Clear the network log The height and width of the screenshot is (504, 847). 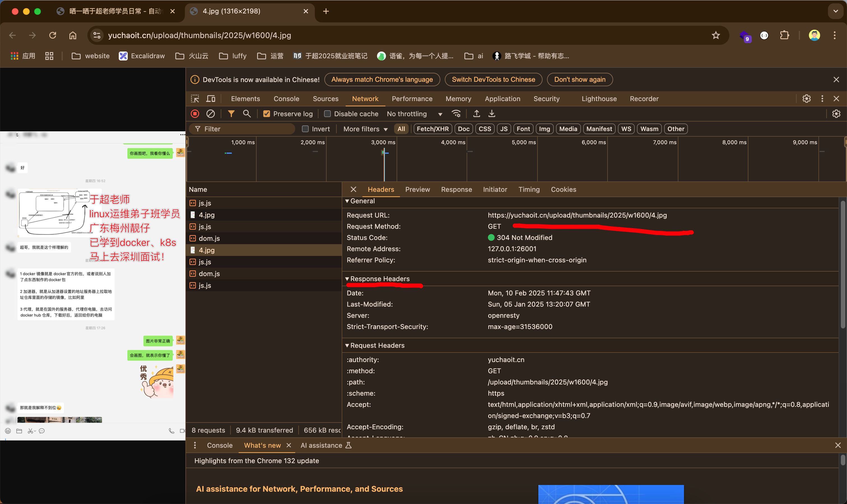[x=210, y=114]
